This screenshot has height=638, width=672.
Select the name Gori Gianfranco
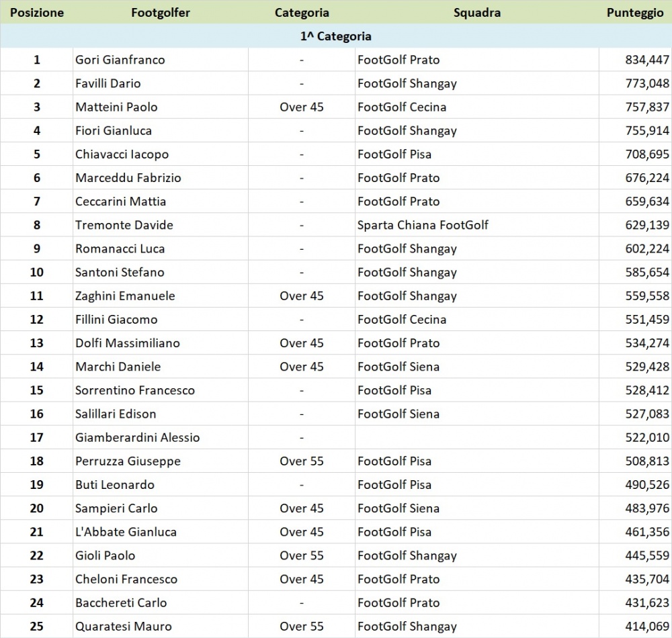(120, 60)
